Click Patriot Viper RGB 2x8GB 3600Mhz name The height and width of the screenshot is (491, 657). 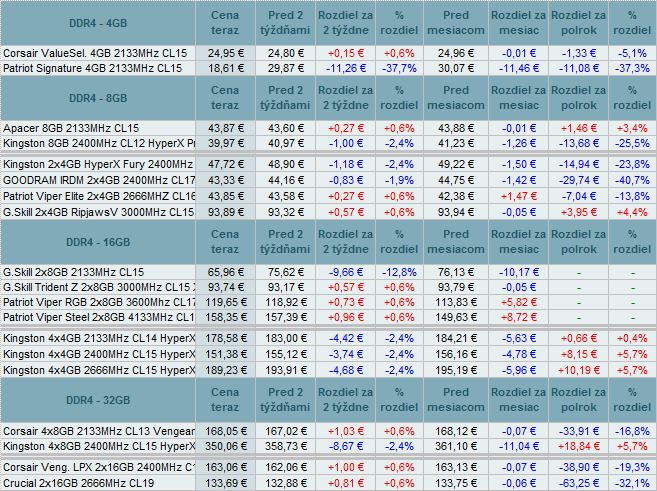click(99, 302)
